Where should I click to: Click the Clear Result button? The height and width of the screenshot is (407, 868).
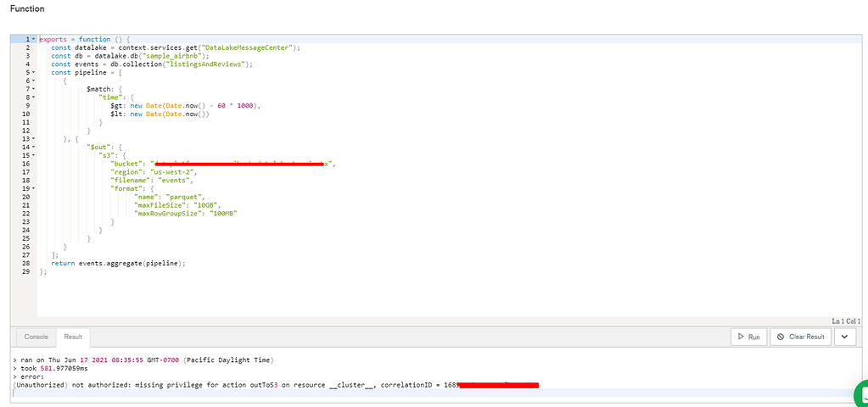coord(799,337)
